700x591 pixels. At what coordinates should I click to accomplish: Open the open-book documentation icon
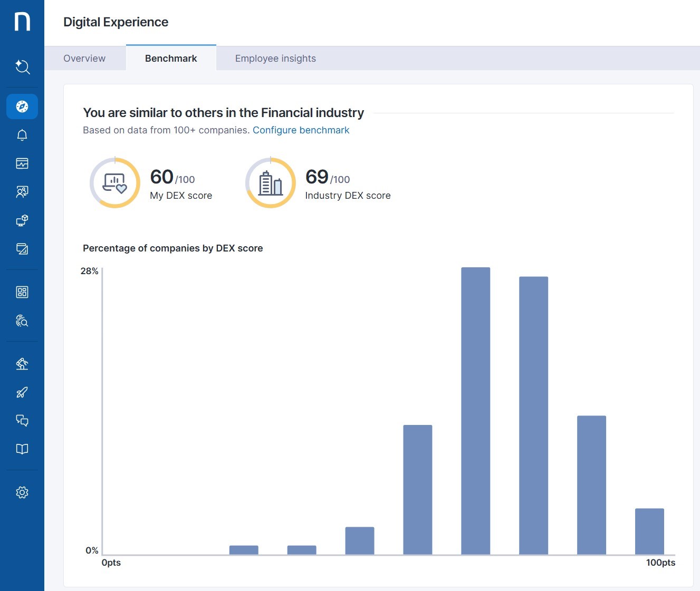coord(22,449)
